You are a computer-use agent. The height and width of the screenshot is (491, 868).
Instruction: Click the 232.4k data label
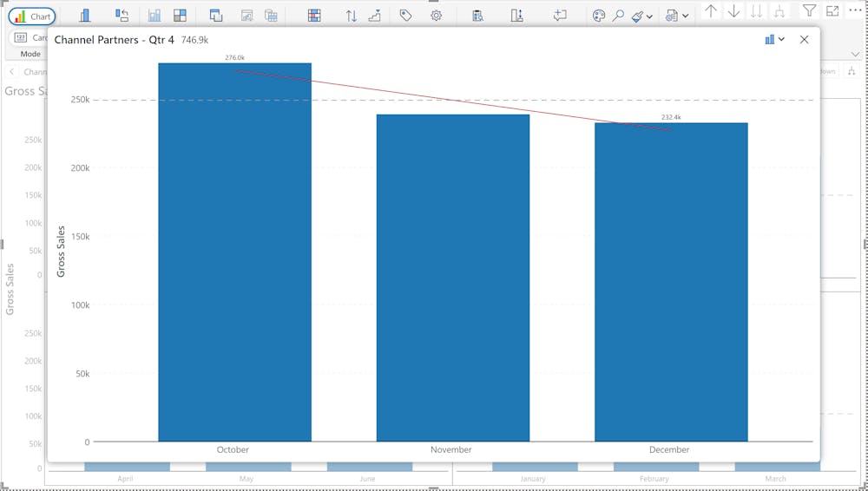671,117
